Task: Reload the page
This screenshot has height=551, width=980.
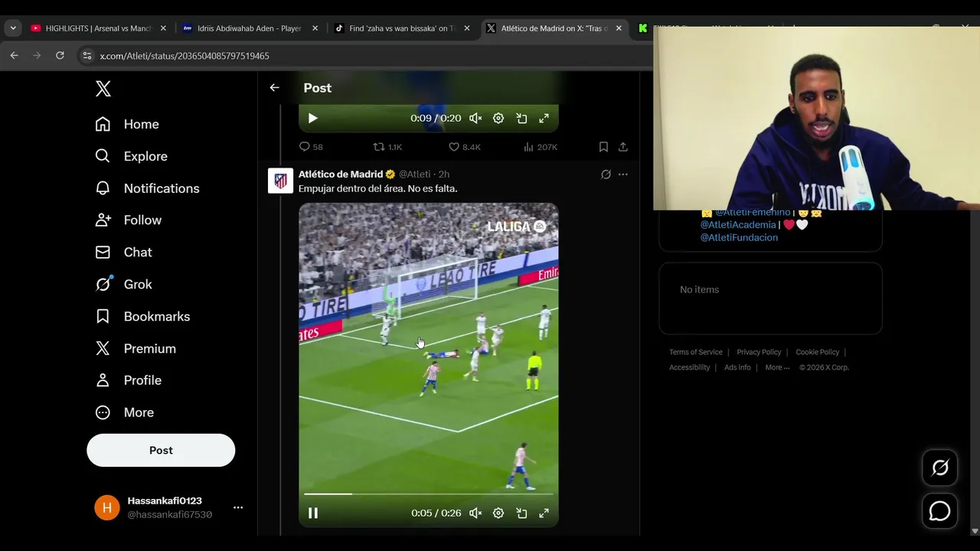Action: tap(60, 56)
